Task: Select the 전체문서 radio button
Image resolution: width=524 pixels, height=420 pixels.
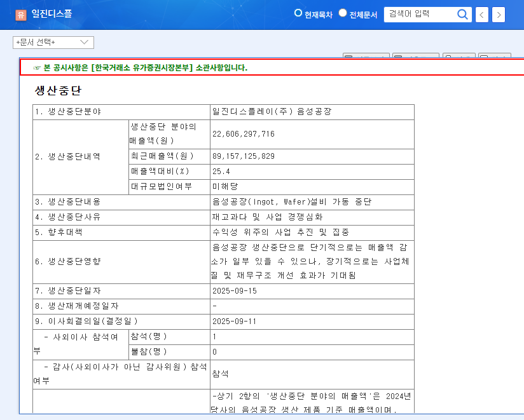Action: click(x=343, y=13)
